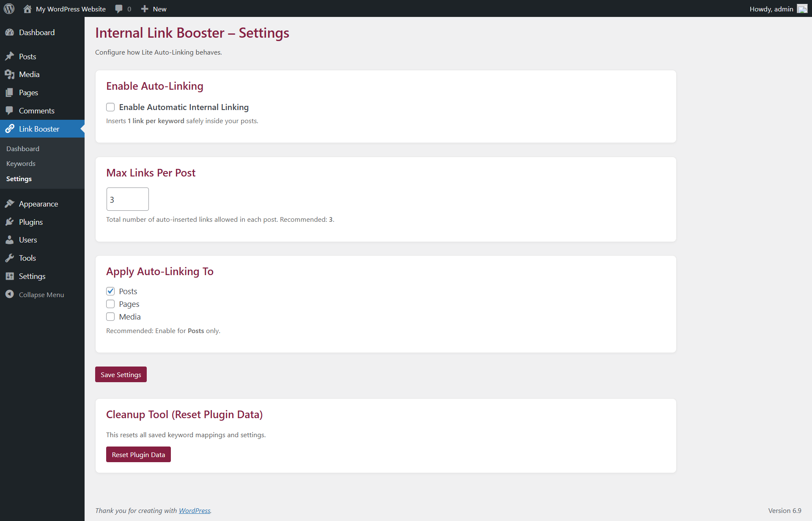Viewport: 812px width, 521px height.
Task: Check the Pages auto-linking checkbox
Action: coord(110,304)
